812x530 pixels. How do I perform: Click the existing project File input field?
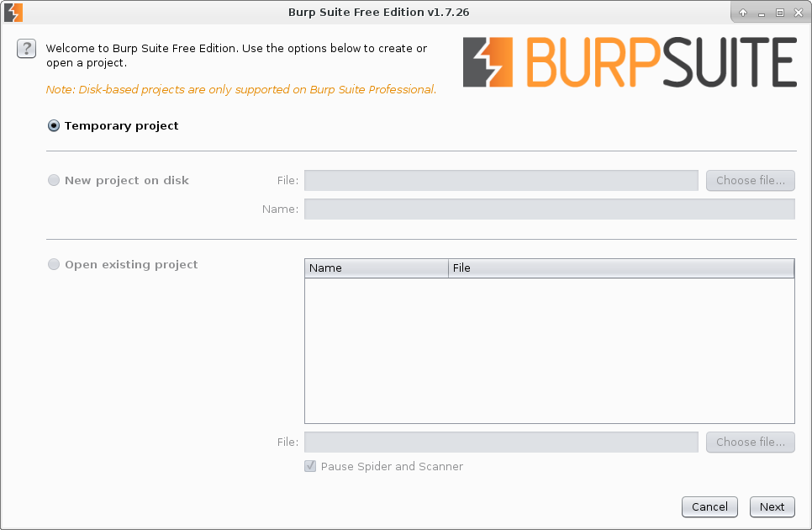(501, 442)
